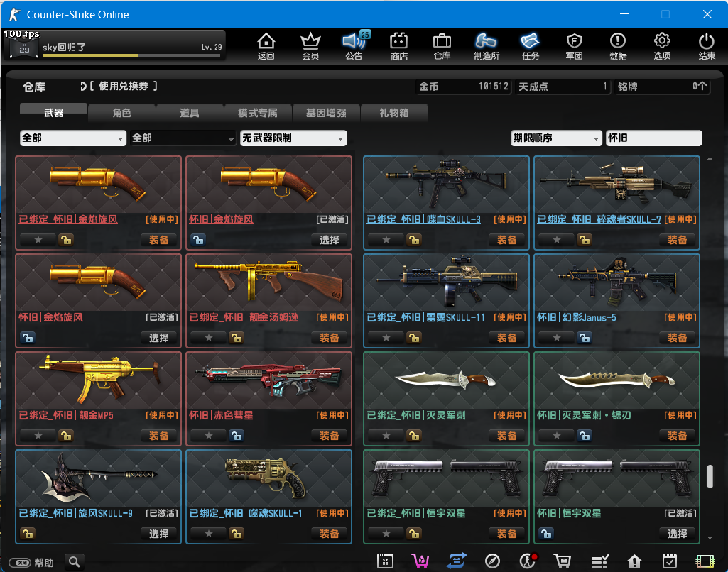This screenshot has width=728, height=572.
Task: Open the 公告 announcements speaker icon
Action: pyautogui.click(x=354, y=46)
